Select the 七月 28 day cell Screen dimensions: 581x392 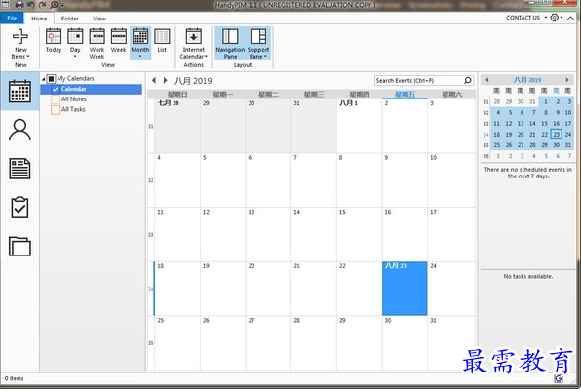pos(177,126)
